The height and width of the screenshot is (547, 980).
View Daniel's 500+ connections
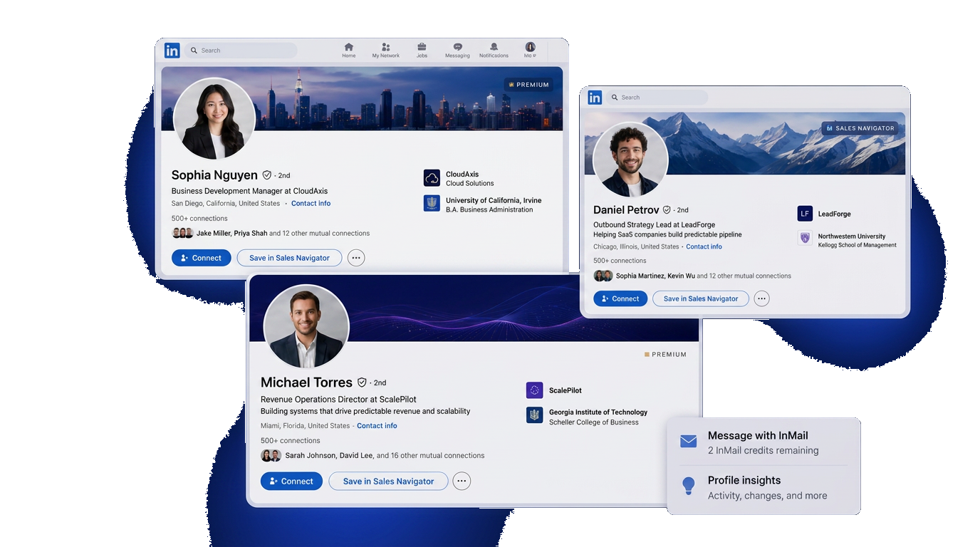click(620, 261)
